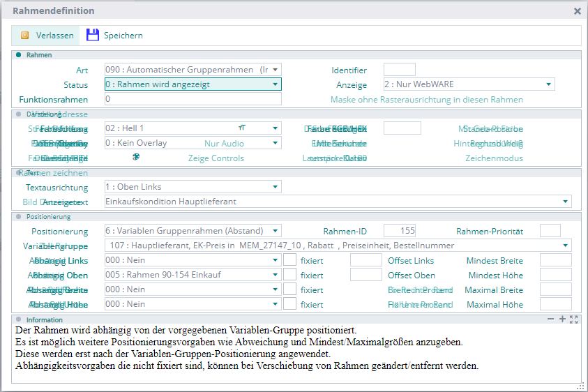Click the small icon below Kein Overlay
This screenshot has height=392, width=588.
[136, 158]
